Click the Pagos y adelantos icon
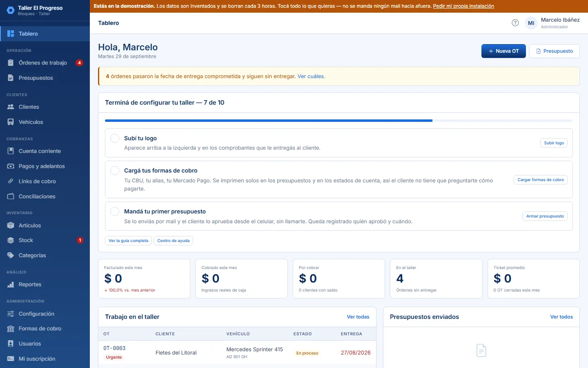588x368 pixels. tap(11, 166)
